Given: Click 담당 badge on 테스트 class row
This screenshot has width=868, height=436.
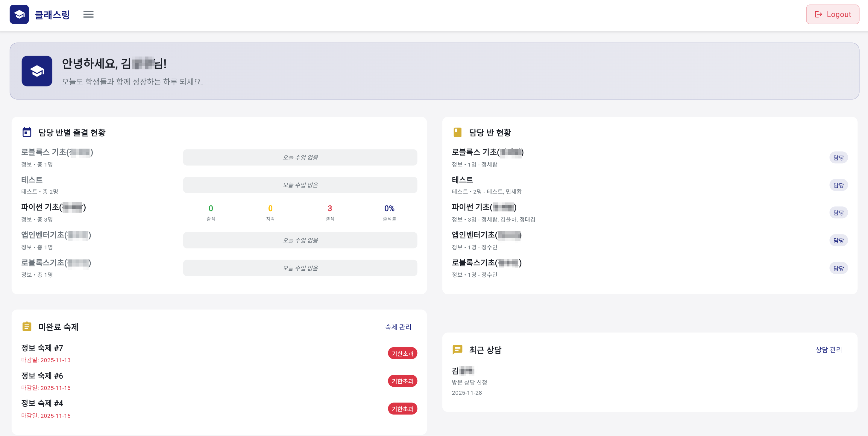Looking at the screenshot, I should pos(838,185).
